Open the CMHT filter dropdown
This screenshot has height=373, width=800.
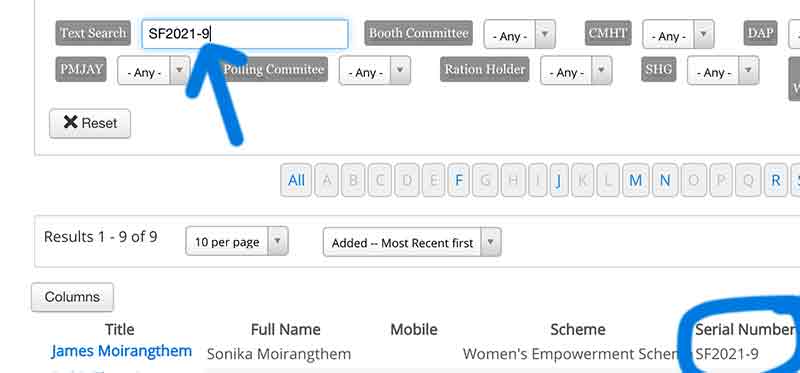[x=678, y=35]
